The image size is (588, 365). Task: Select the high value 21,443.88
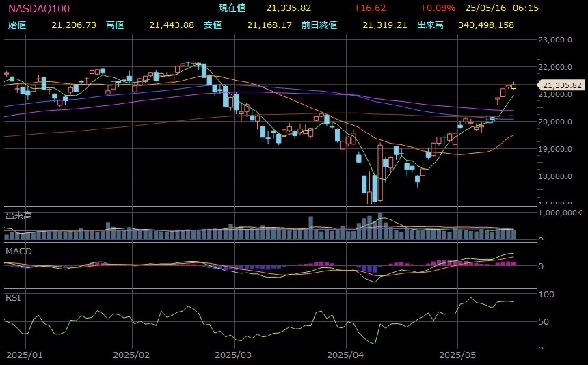tap(172, 25)
